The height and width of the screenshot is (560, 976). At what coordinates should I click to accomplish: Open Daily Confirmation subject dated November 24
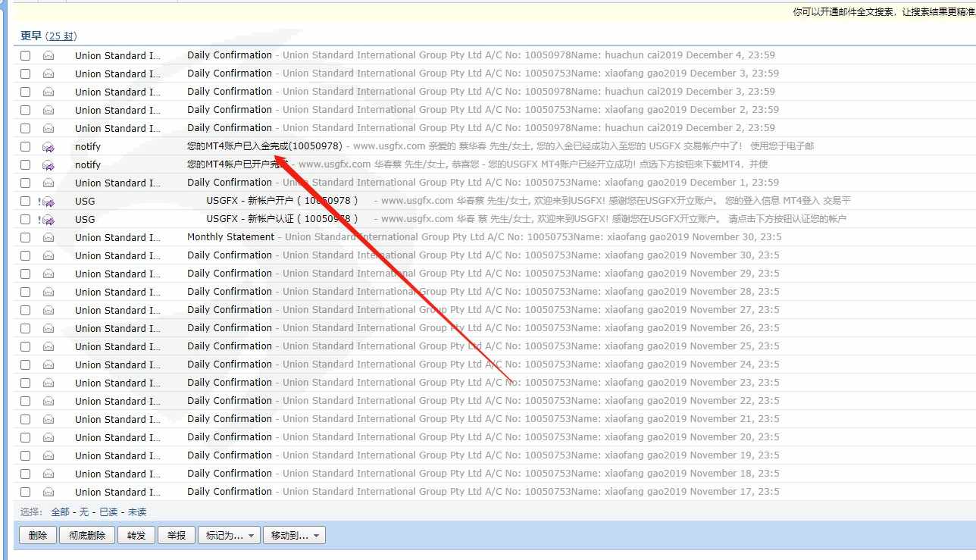pyautogui.click(x=230, y=364)
